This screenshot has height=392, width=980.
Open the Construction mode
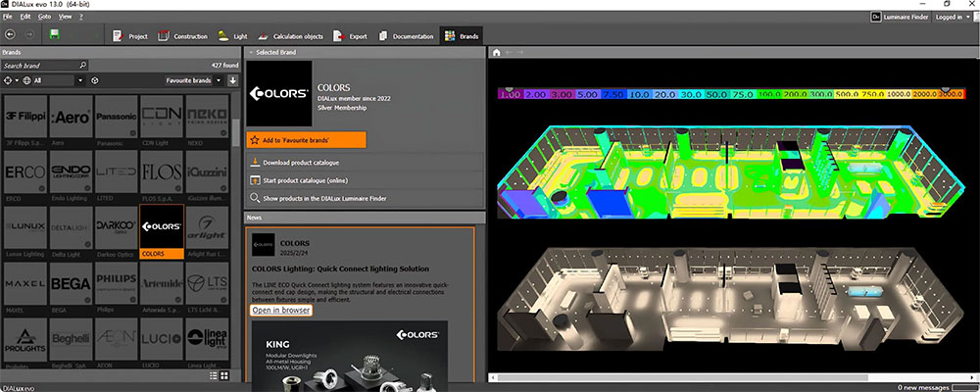pos(182,36)
